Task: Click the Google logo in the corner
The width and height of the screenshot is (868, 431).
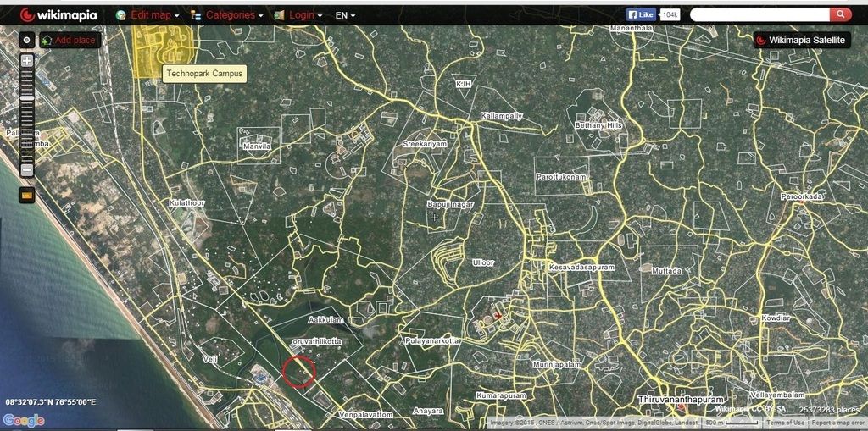Action: (23, 420)
